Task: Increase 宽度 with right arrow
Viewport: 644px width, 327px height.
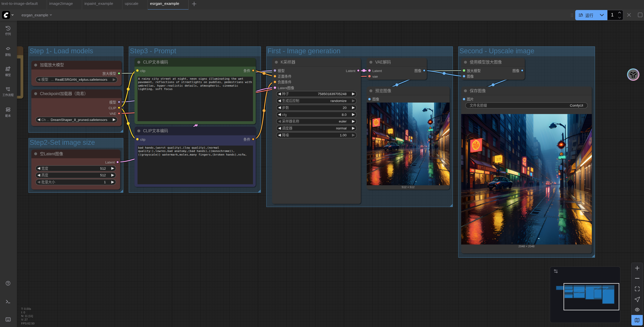Action: [112, 168]
